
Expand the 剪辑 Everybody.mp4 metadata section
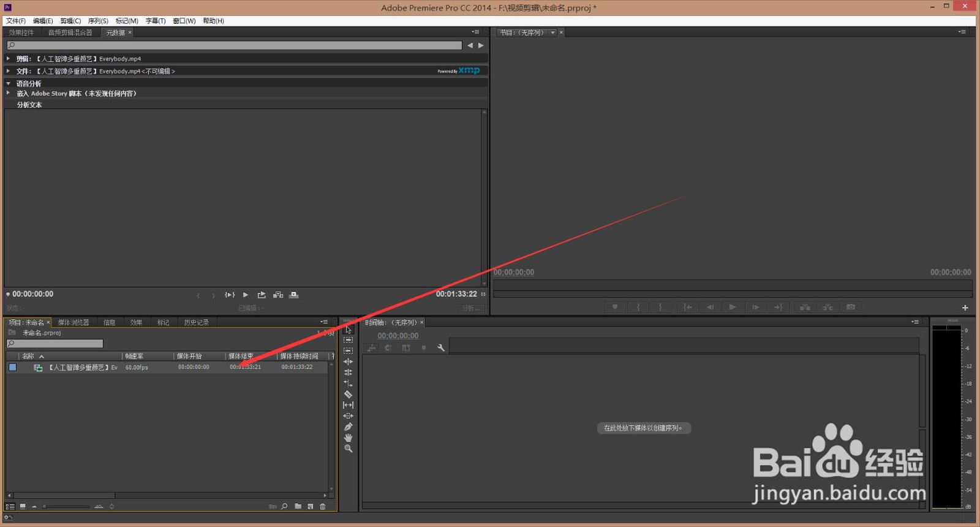[x=8, y=59]
